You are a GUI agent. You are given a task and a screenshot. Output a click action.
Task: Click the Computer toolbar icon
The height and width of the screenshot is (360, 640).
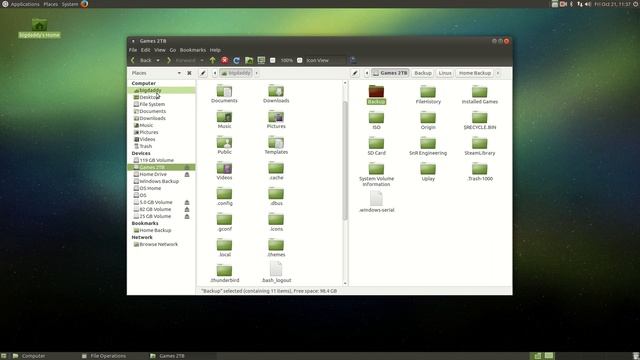pos(261,60)
